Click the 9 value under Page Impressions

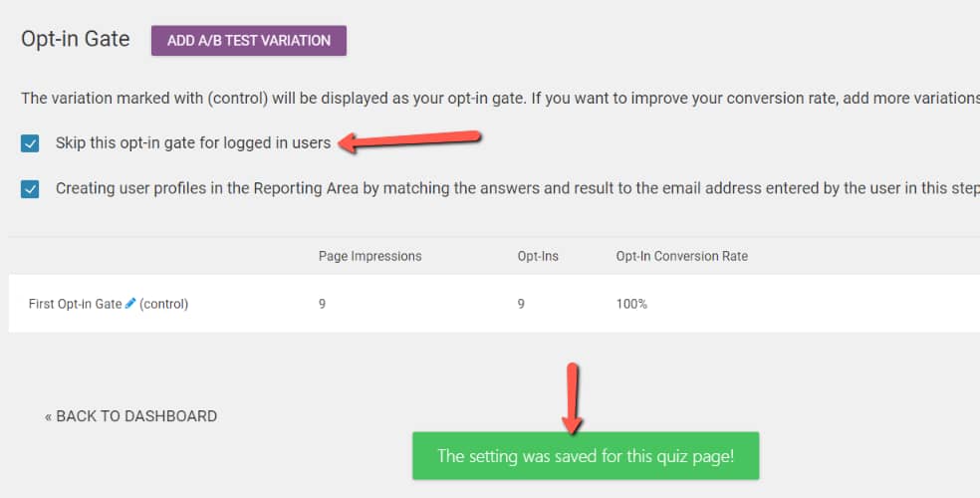pyautogui.click(x=322, y=304)
